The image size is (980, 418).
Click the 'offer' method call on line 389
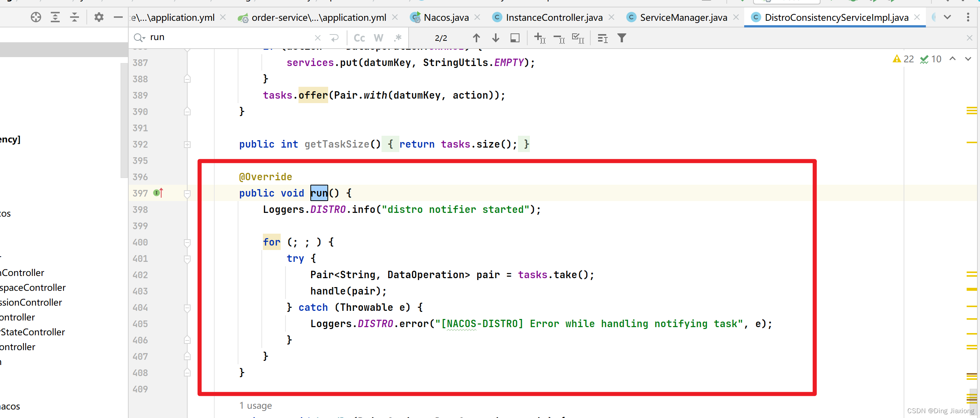coord(313,95)
